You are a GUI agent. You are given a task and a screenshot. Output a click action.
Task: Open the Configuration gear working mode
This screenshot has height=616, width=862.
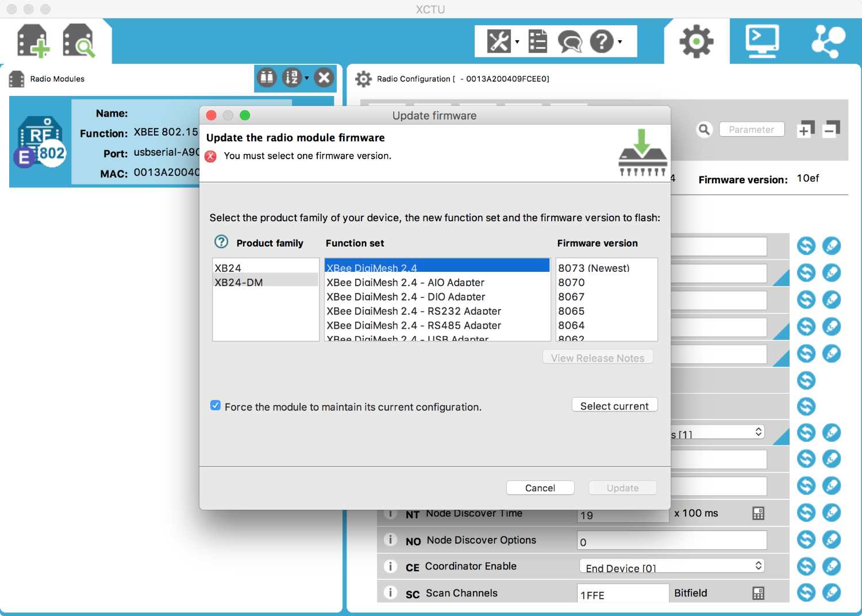click(x=696, y=41)
